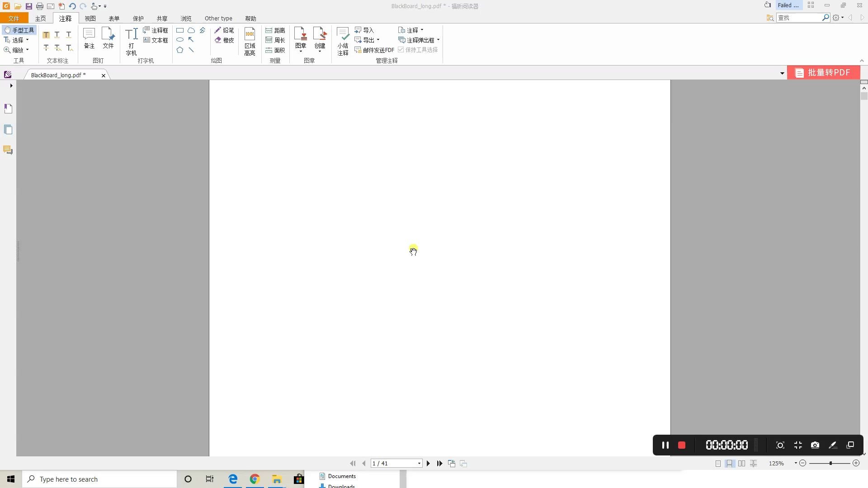Click 导入 import comments button
Image resolution: width=868 pixels, height=488 pixels.
pyautogui.click(x=364, y=30)
